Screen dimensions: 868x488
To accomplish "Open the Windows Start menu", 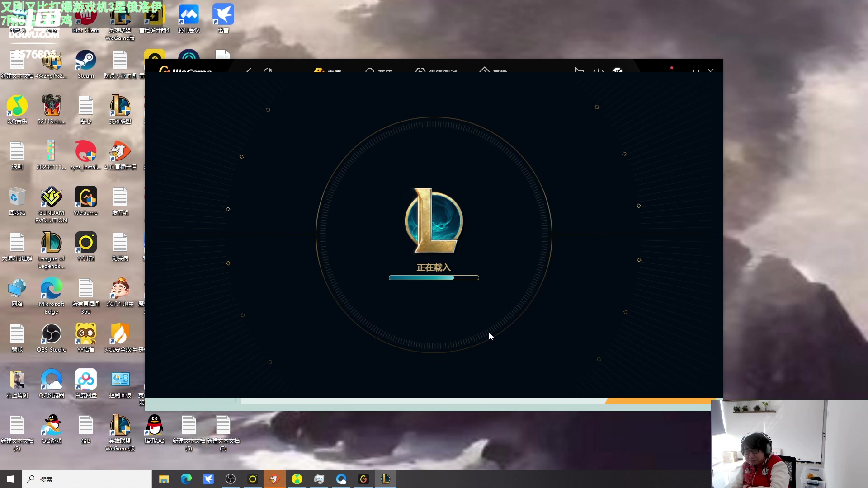I will pyautogui.click(x=11, y=479).
